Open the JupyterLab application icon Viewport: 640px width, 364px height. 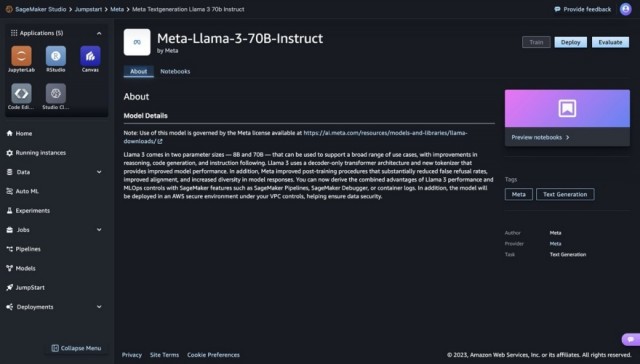coord(21,56)
